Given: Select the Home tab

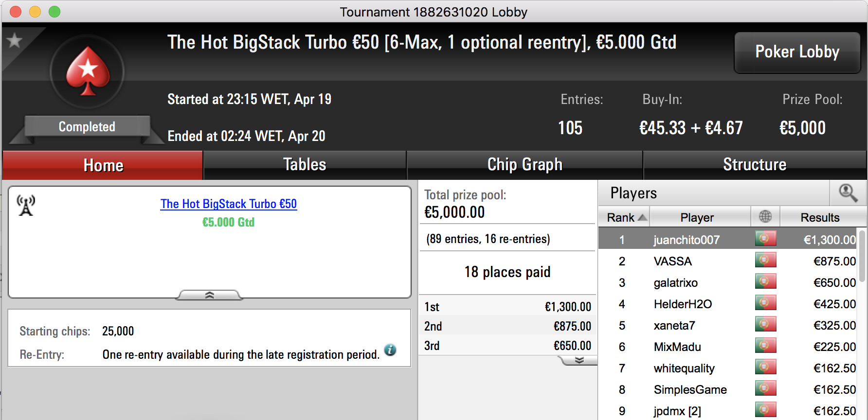Looking at the screenshot, I should click(x=103, y=165).
